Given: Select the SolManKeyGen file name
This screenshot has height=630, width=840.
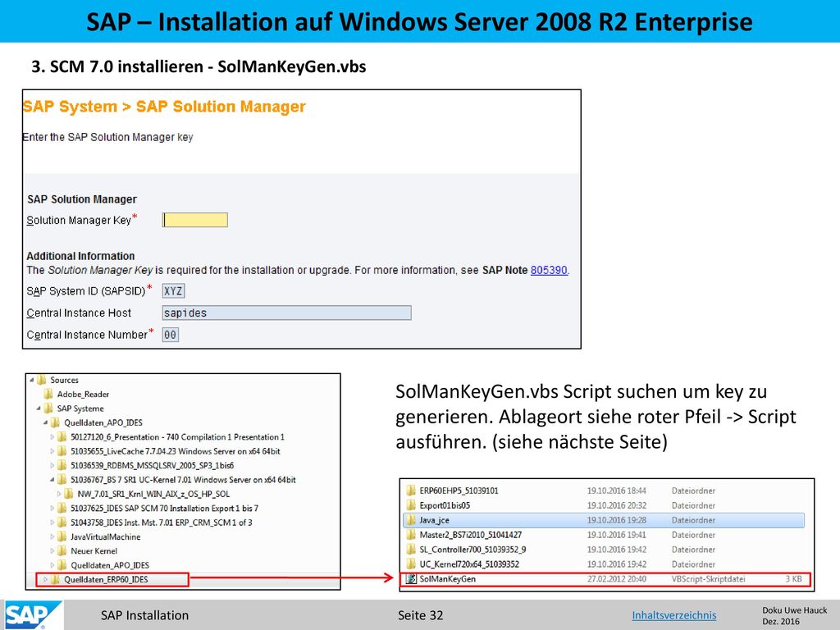Looking at the screenshot, I should [447, 578].
